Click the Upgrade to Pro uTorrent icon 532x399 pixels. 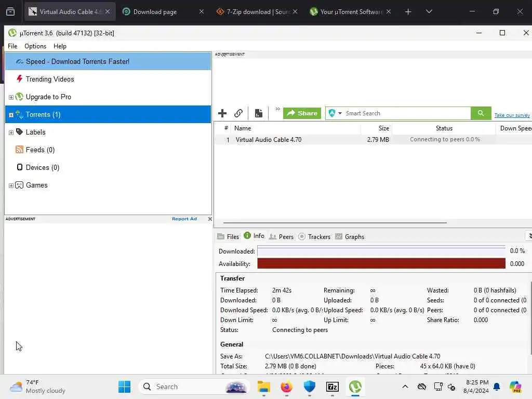click(x=19, y=97)
